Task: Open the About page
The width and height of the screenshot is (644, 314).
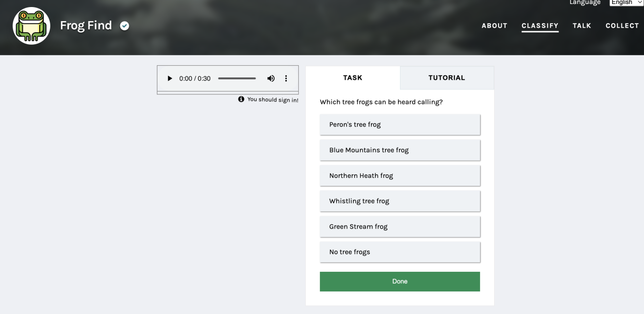Action: [494, 26]
